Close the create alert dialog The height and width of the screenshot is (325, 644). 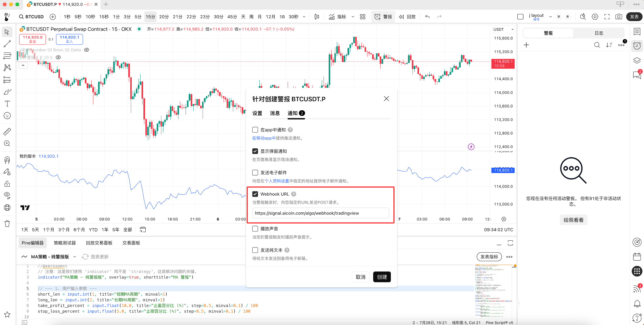[386, 99]
